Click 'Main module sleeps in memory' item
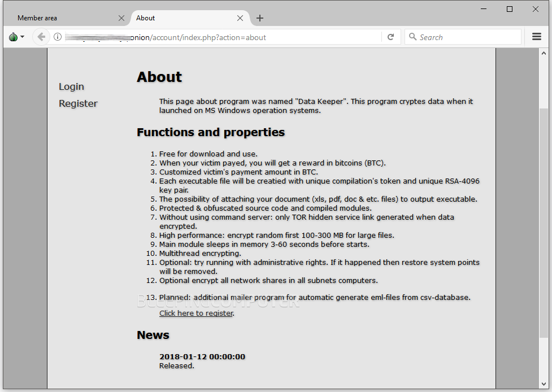This screenshot has height=392, width=552. (x=264, y=244)
